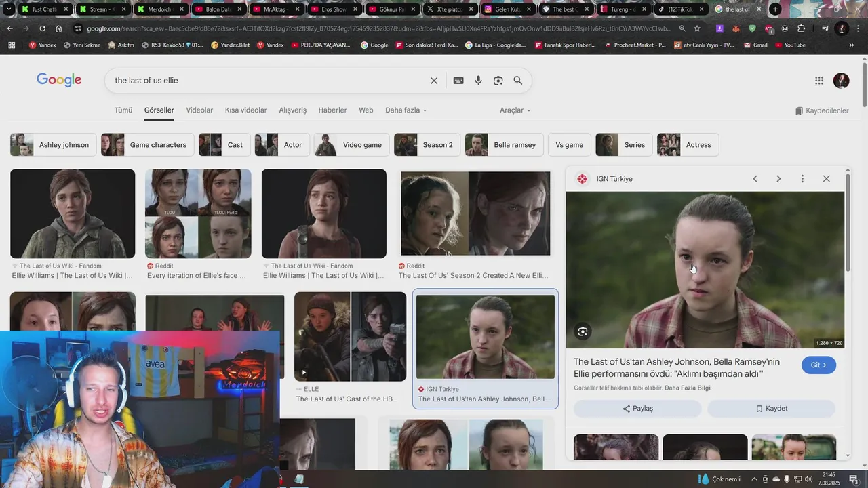Image resolution: width=868 pixels, height=488 pixels.
Task: Switch to the 'Videolar' tab
Action: coord(199,110)
